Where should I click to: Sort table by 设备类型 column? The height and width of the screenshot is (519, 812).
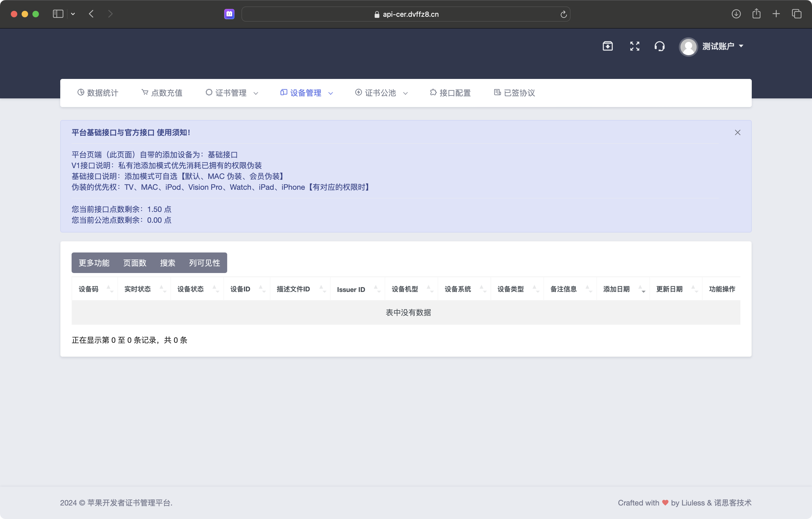(517, 289)
